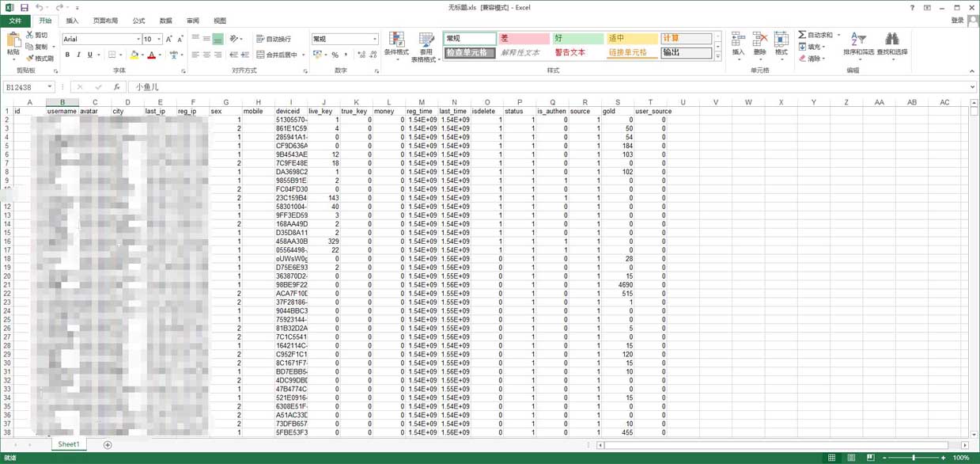Image resolution: width=980 pixels, height=464 pixels.
Task: Click the Decrease Decimal icon
Action: pos(373,55)
